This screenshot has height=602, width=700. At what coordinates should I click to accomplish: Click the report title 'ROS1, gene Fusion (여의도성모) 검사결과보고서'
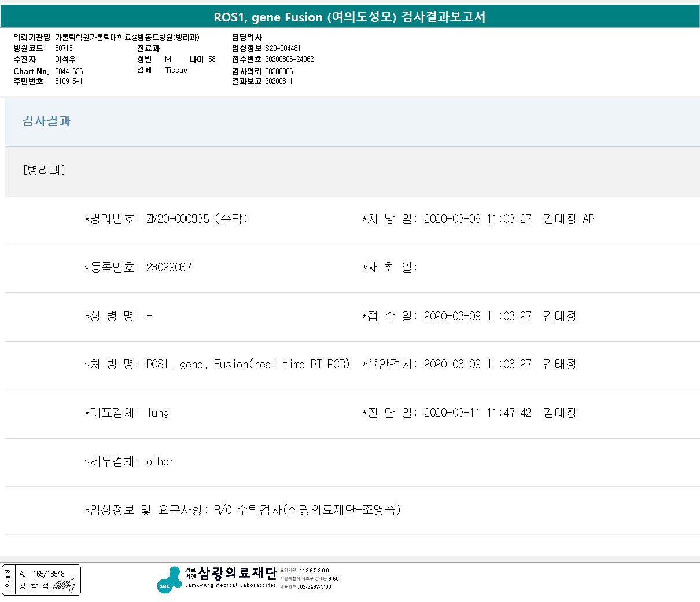tap(349, 17)
